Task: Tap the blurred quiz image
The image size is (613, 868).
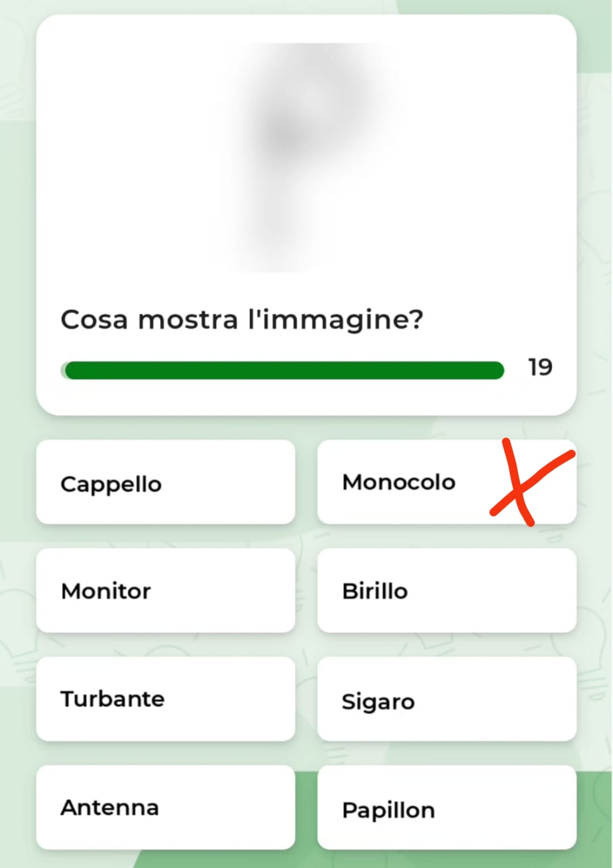Action: click(306, 157)
